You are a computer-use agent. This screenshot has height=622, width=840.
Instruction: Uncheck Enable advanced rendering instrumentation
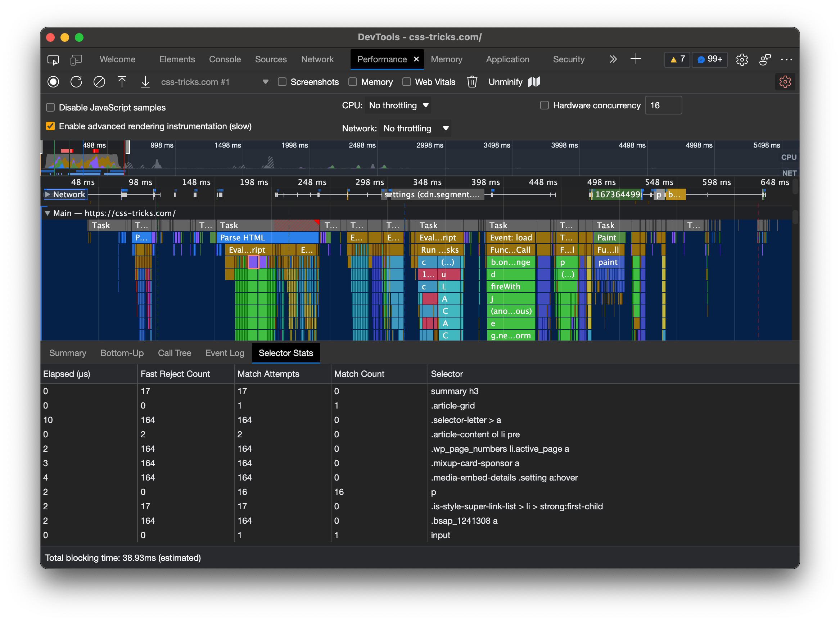click(x=50, y=126)
